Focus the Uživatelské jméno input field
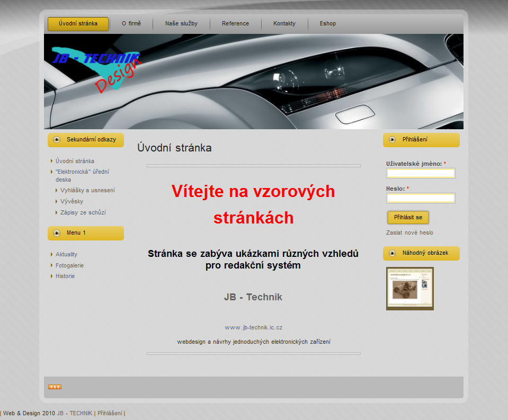Viewport: 508px width, 420px height. pyautogui.click(x=421, y=173)
